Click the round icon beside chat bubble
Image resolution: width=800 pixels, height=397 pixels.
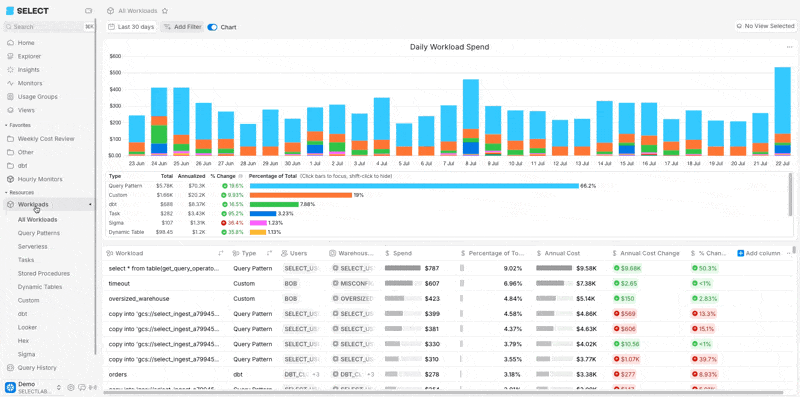coord(71,388)
